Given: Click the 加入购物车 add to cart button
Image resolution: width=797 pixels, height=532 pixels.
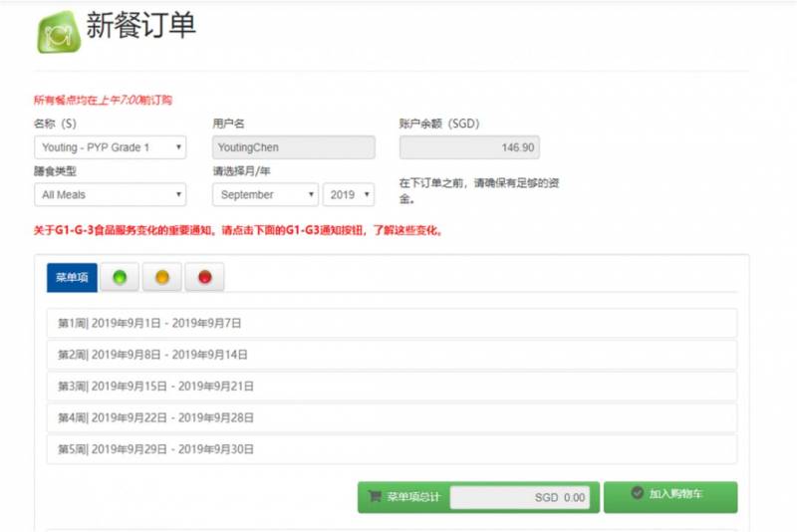Looking at the screenshot, I should pyautogui.click(x=670, y=496).
